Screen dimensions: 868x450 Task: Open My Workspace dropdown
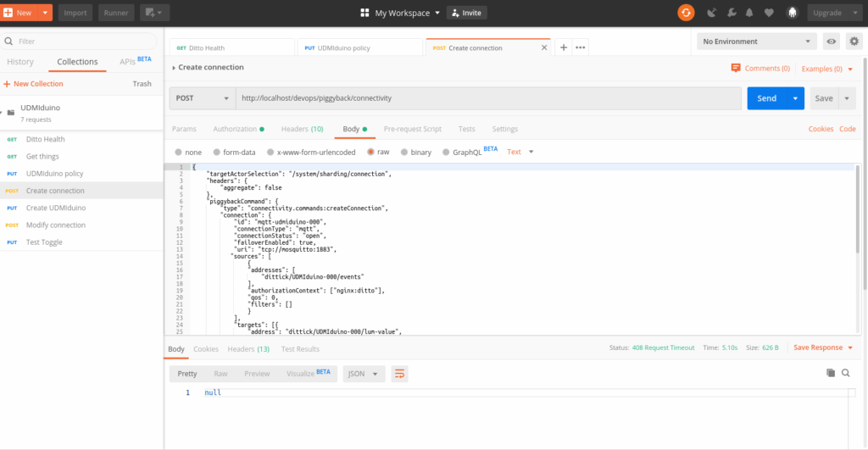[407, 13]
